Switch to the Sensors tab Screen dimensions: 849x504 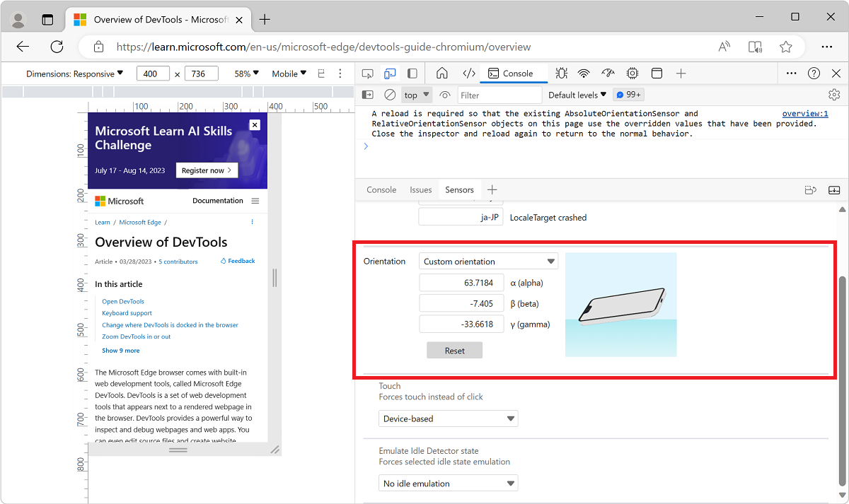[459, 189]
